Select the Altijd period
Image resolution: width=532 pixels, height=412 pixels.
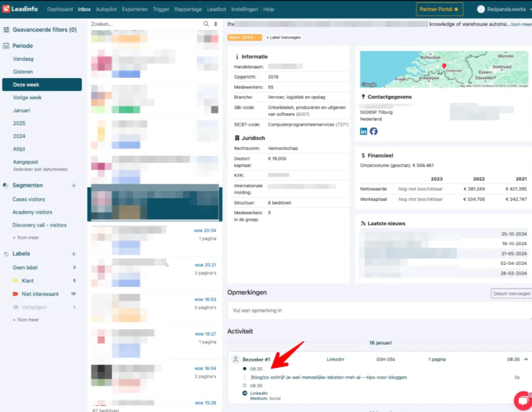tap(19, 149)
